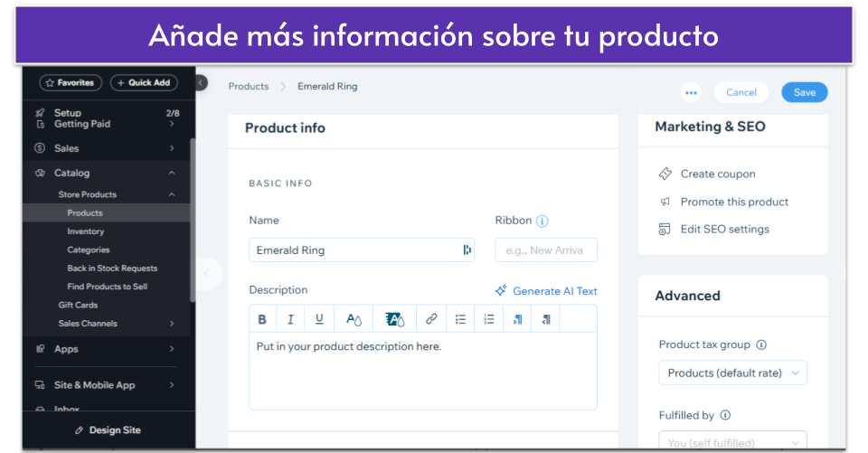Screen dimensions: 868x453
Task: Click the Edit SEO settings icon
Action: [665, 229]
